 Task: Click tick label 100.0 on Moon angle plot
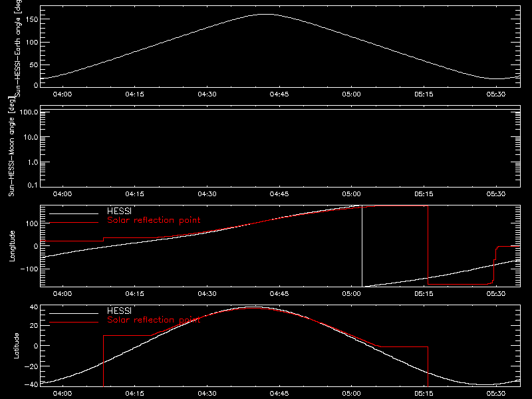[29, 112]
